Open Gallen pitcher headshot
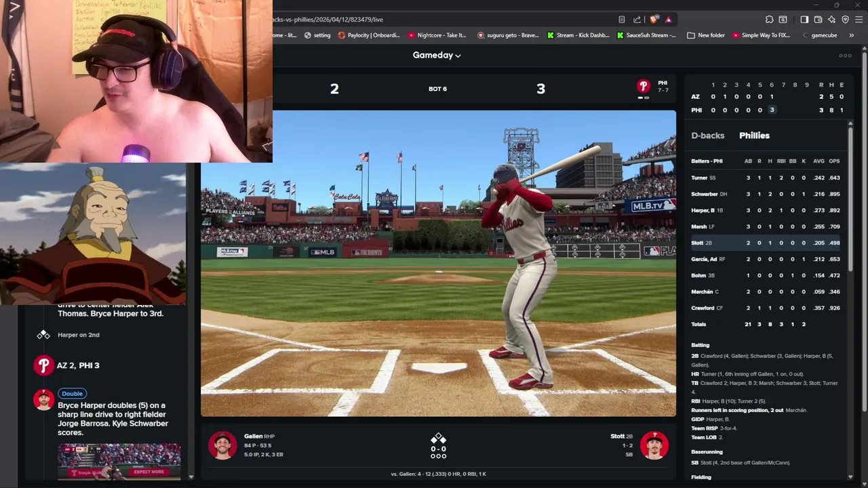Screen dimensions: 868x488 tap(222, 445)
